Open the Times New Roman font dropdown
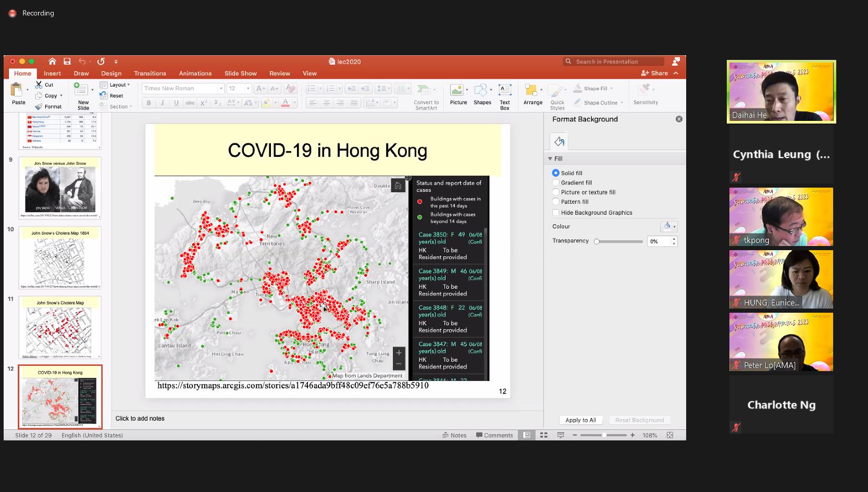This screenshot has height=492, width=868. click(221, 89)
